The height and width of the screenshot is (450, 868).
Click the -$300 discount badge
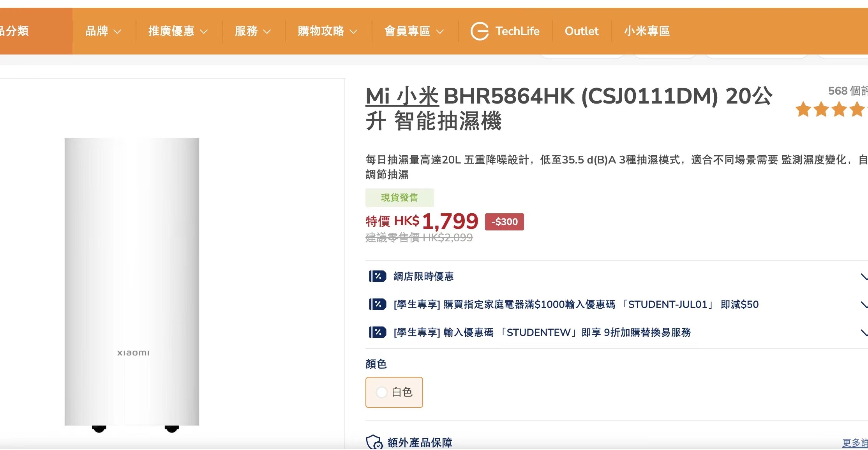504,222
